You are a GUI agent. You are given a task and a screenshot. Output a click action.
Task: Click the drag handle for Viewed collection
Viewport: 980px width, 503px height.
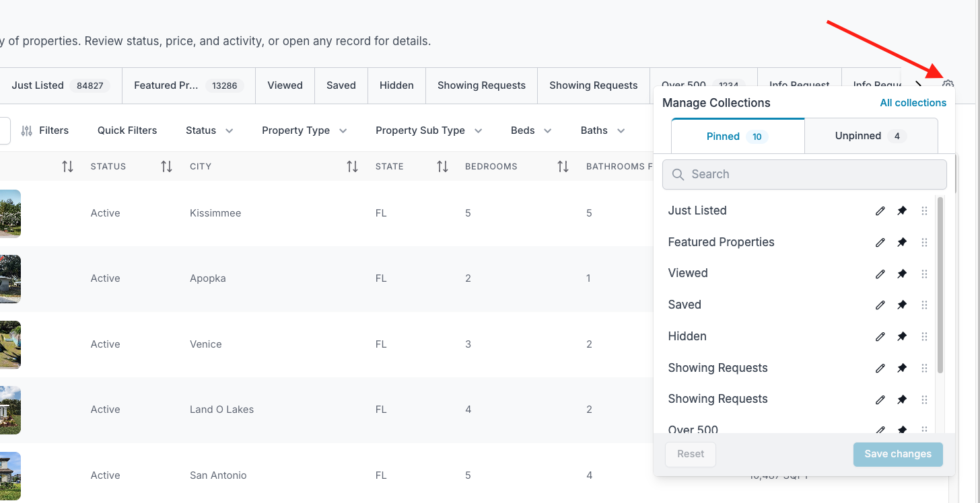coord(924,274)
